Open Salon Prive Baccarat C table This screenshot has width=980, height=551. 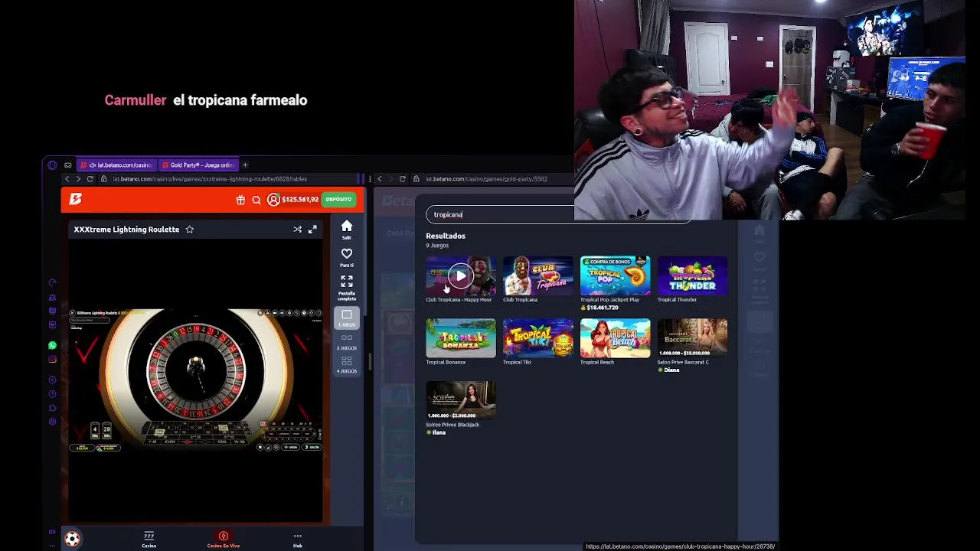(x=692, y=338)
